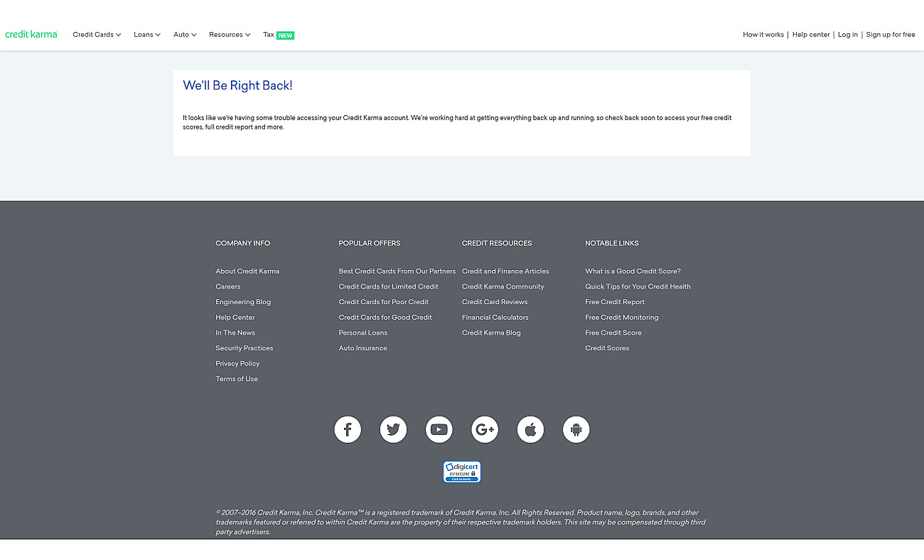Open the YouTube channel icon

point(439,429)
